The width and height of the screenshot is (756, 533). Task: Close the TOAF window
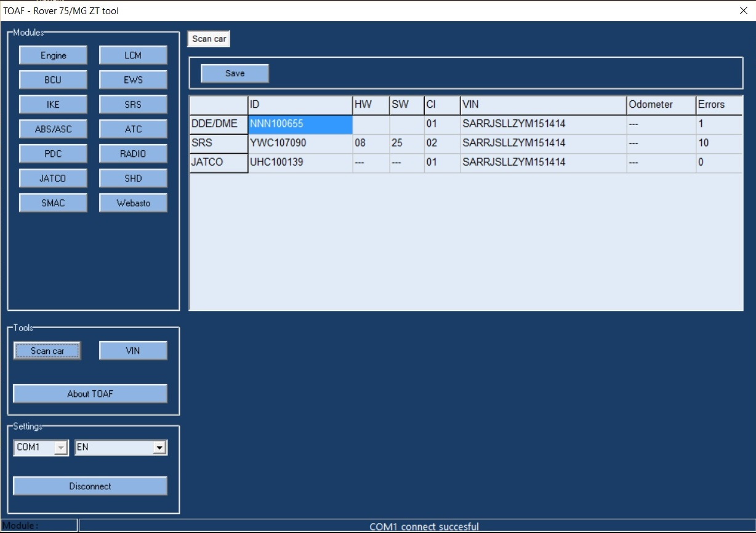[x=742, y=10]
